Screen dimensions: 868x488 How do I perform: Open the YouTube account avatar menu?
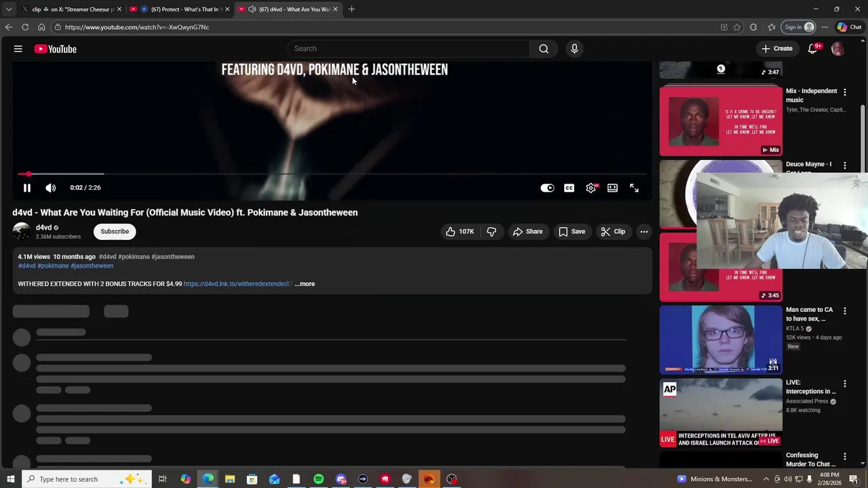pos(837,49)
